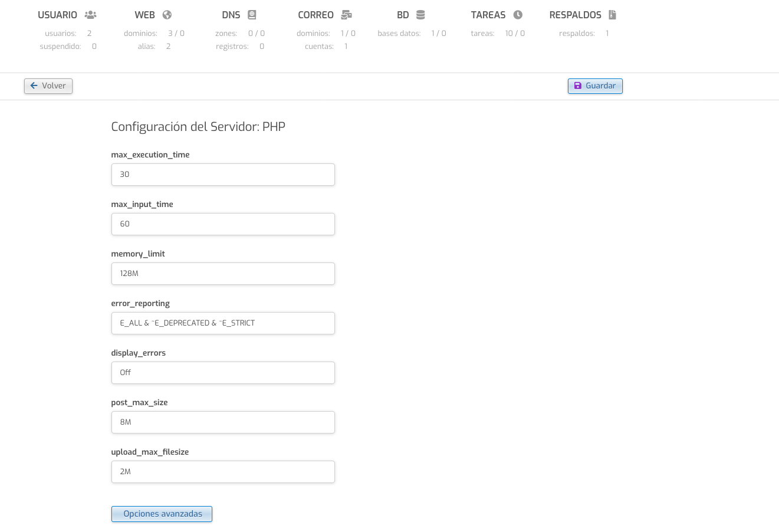This screenshot has height=532, width=779.
Task: Click the Volver button
Action: point(48,86)
